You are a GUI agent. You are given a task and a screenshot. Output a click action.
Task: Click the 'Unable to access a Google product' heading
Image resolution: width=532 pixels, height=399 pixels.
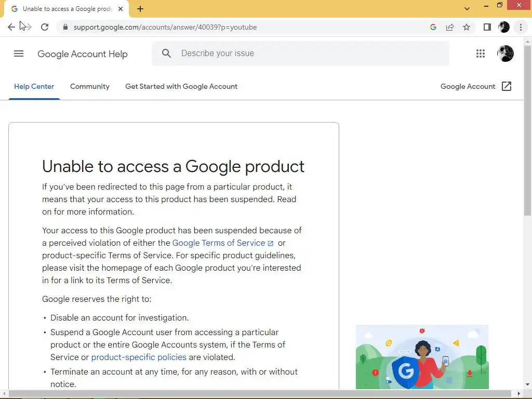pyautogui.click(x=173, y=167)
